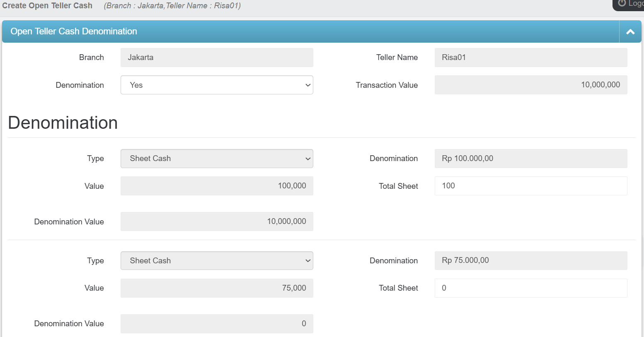644x337 pixels.
Task: Open the first Sheet Cash Type dropdown
Action: tap(216, 159)
